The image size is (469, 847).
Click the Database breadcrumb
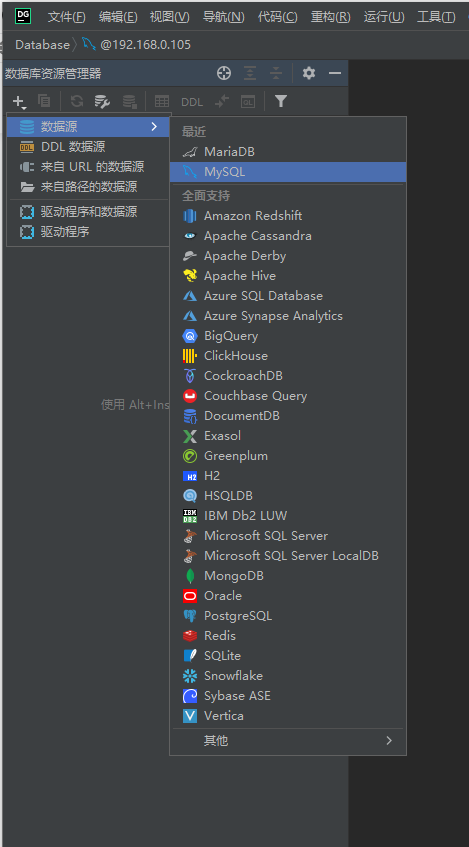[42, 44]
